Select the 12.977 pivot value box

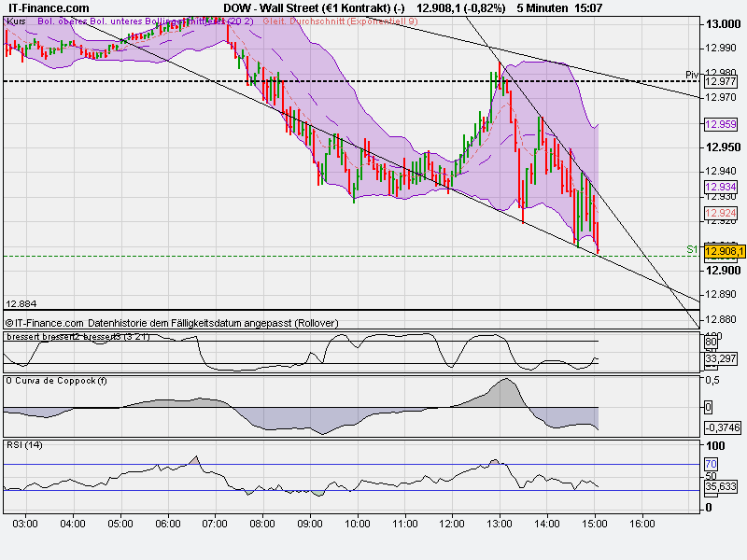pos(720,81)
